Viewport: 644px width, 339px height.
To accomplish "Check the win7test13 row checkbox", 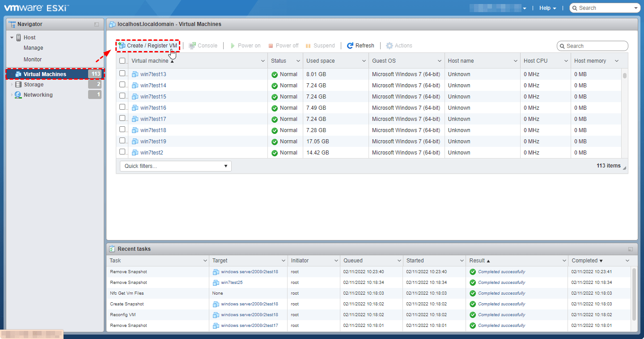I will (x=123, y=73).
